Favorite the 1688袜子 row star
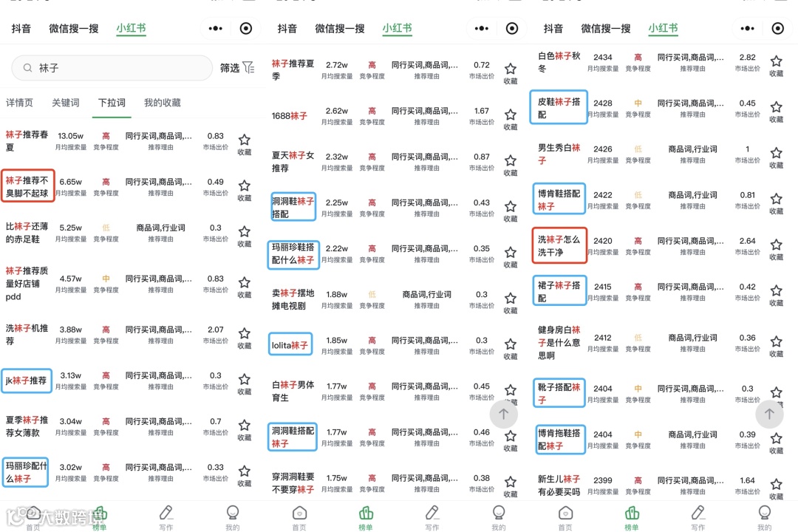The height and width of the screenshot is (532, 798). coord(511,115)
